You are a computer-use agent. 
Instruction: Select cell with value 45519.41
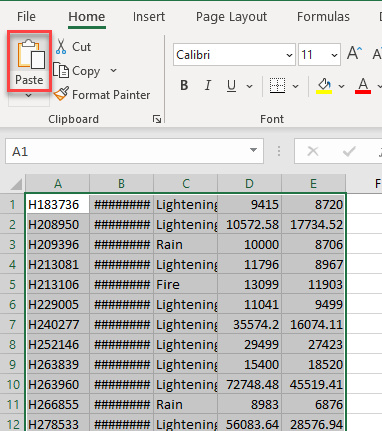click(x=313, y=384)
